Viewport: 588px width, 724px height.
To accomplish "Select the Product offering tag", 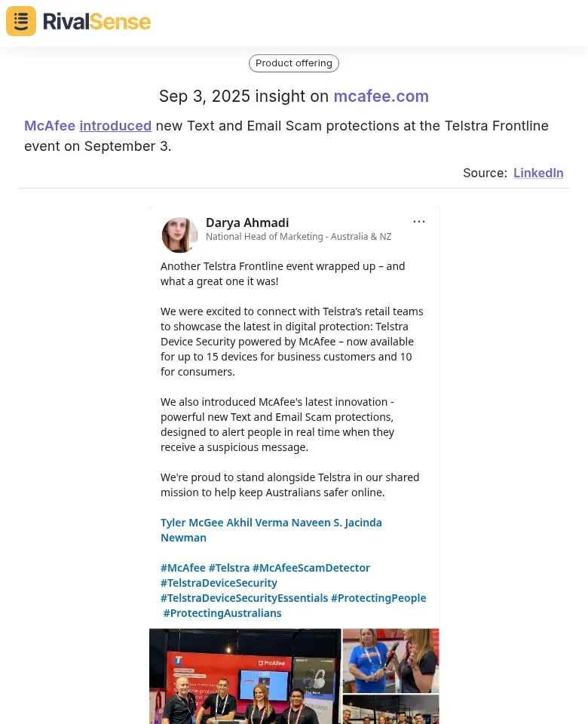I will 293,63.
